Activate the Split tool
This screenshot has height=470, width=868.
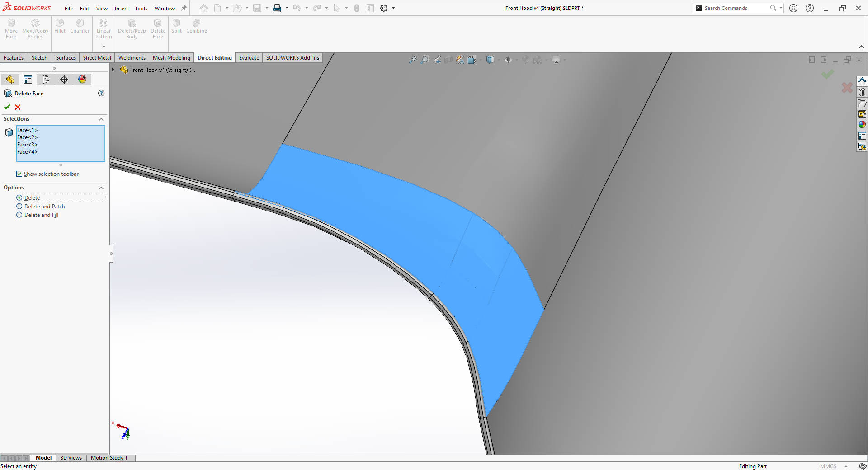coord(176,27)
